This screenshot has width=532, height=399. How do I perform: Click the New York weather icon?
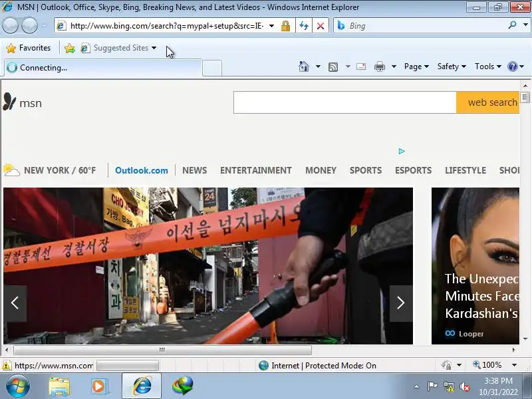coord(11,170)
